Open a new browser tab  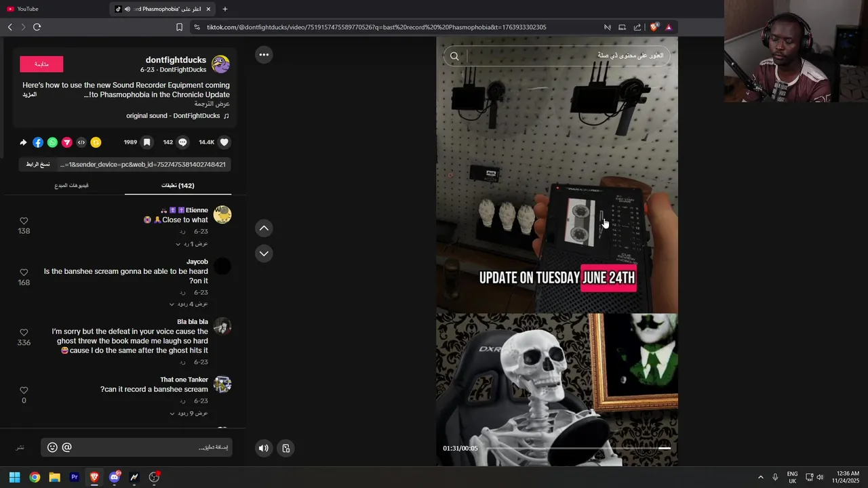point(225,9)
